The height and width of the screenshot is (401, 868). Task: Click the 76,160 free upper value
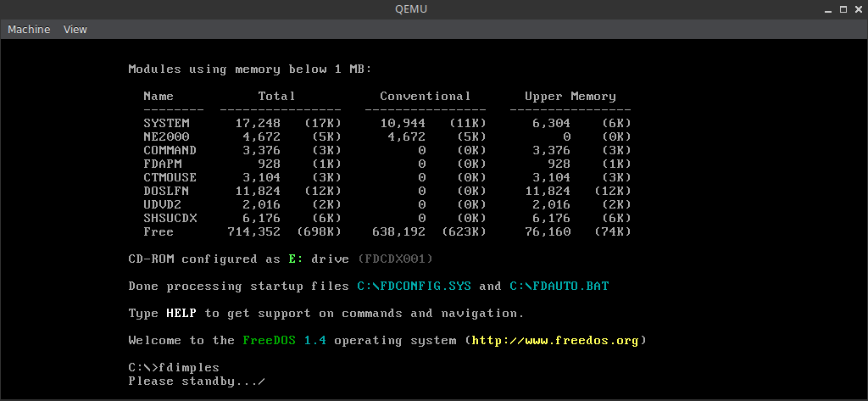click(x=548, y=231)
